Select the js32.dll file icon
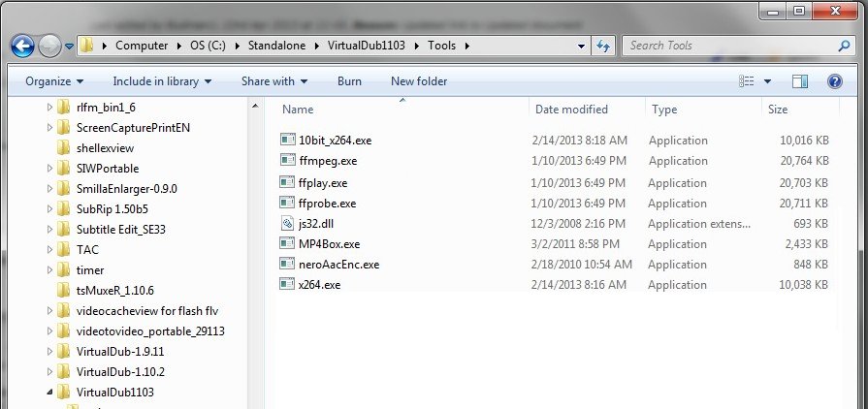Image resolution: width=868 pixels, height=409 pixels. pyautogui.click(x=287, y=224)
